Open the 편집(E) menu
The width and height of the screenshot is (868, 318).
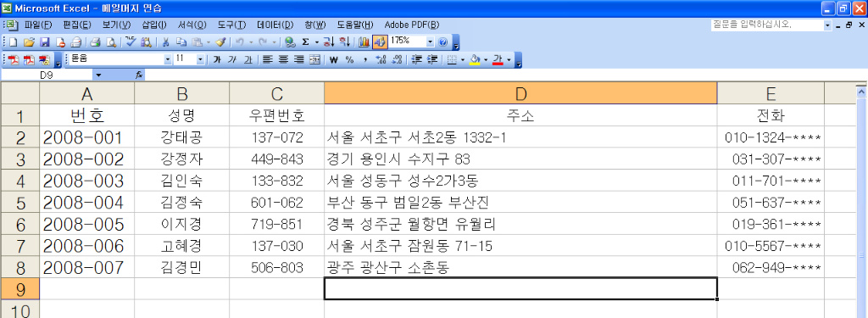(x=77, y=25)
